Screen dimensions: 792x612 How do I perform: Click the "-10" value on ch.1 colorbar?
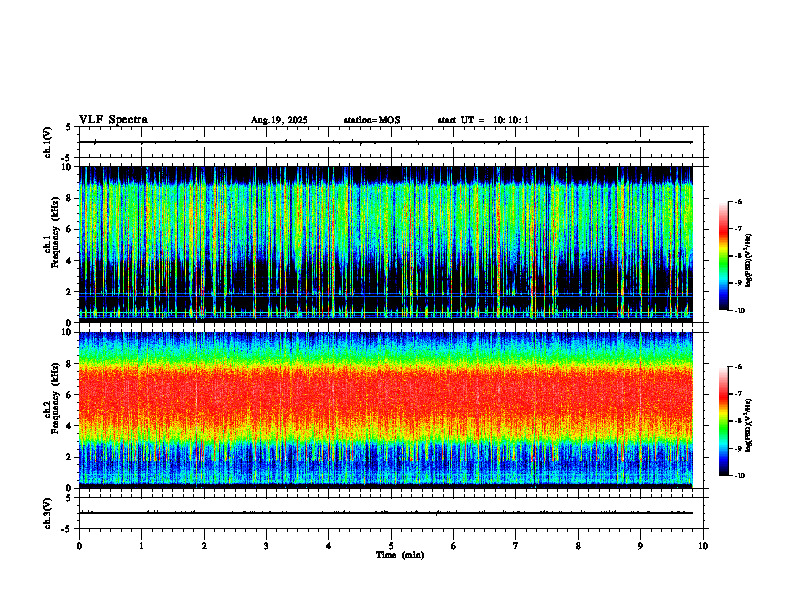(740, 311)
